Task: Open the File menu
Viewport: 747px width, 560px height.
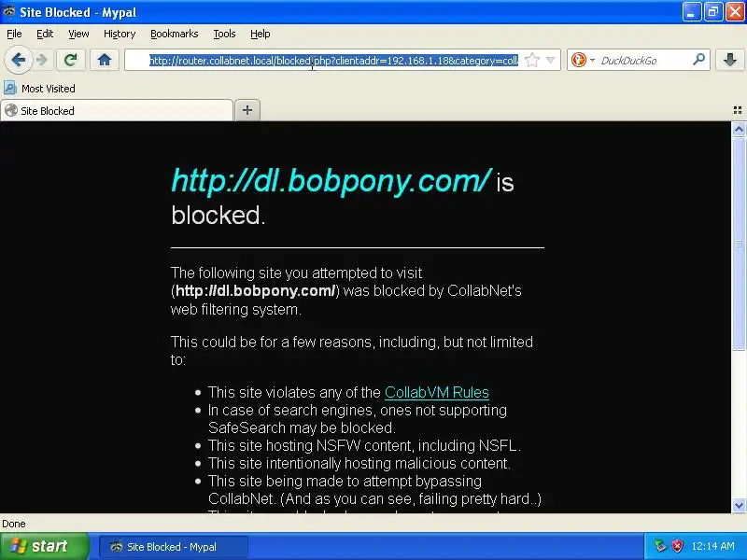Action: click(x=14, y=34)
